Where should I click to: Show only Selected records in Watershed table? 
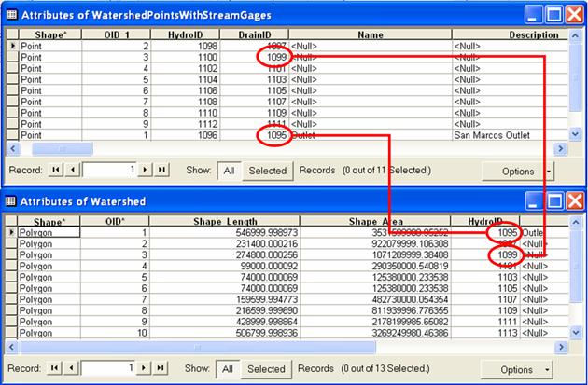pyautogui.click(x=267, y=368)
